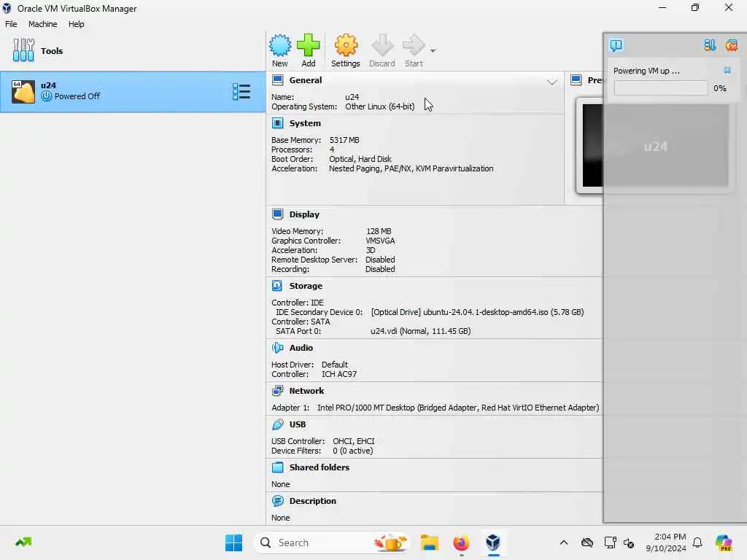
Task: Click the Base Memory value 5317 MB
Action: 344,140
